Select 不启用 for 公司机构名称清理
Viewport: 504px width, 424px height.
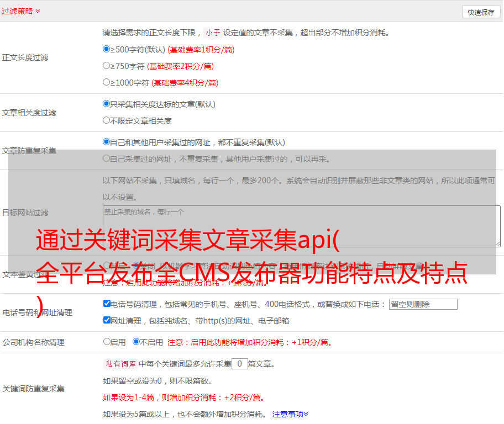point(136,342)
